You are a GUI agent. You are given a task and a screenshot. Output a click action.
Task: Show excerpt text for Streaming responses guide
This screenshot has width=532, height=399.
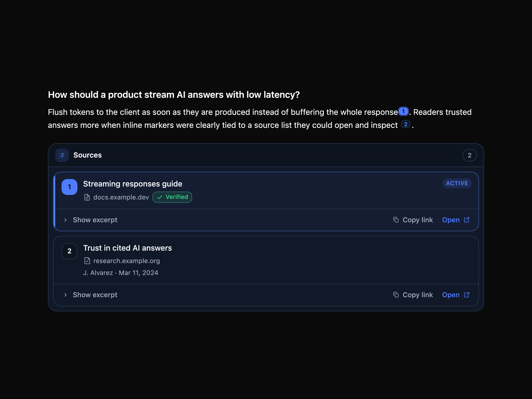pos(95,220)
